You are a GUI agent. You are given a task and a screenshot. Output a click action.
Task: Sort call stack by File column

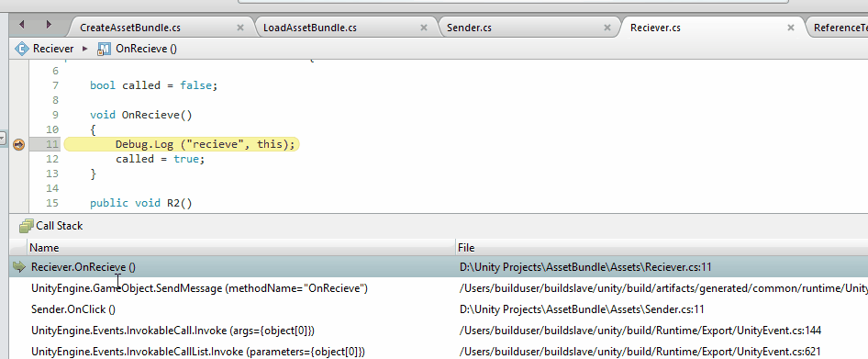click(x=662, y=248)
